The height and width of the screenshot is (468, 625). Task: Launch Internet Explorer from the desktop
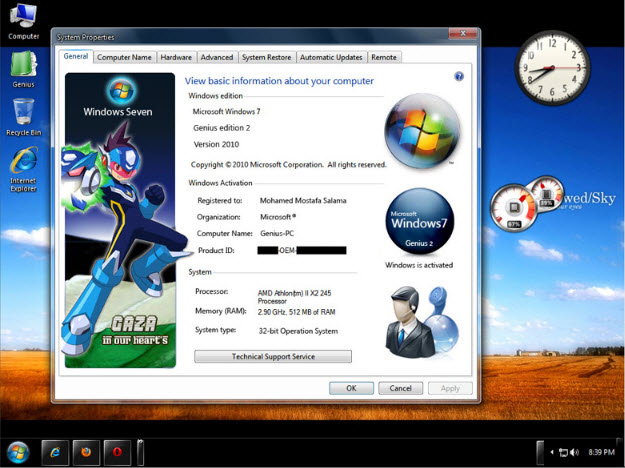[x=24, y=170]
